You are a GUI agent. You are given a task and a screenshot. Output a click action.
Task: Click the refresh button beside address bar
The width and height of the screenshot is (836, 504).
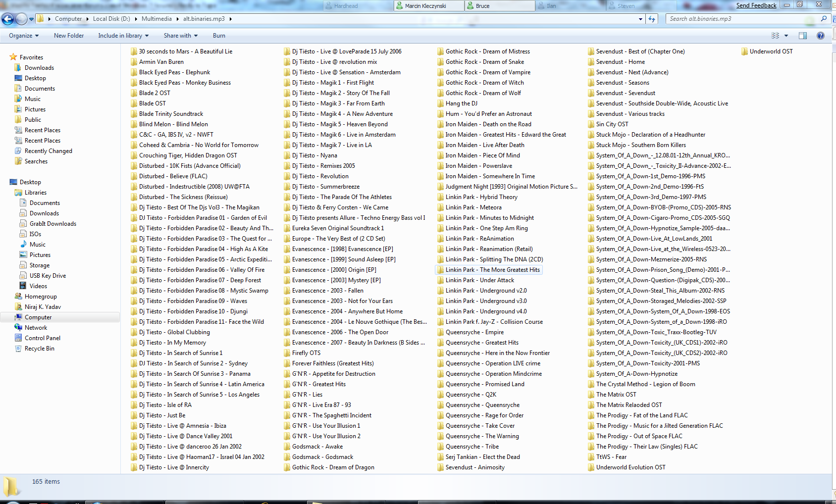(x=652, y=19)
